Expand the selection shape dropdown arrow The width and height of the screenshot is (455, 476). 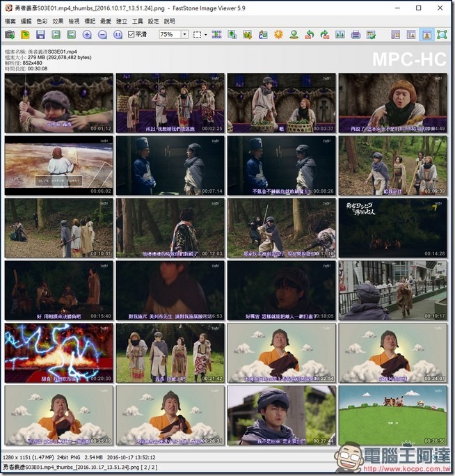[x=206, y=35]
